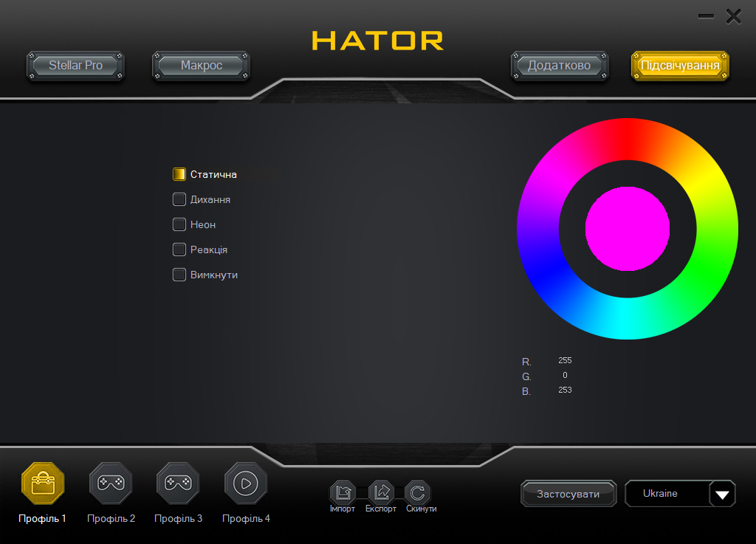Pick cyan at bottom of color wheel
The width and height of the screenshot is (756, 544).
628,318
